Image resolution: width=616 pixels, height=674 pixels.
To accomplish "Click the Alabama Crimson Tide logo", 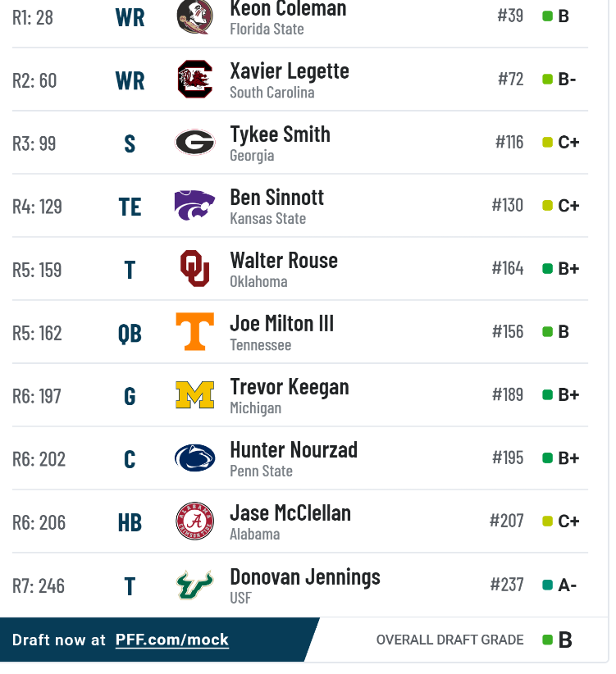I will point(194,521).
